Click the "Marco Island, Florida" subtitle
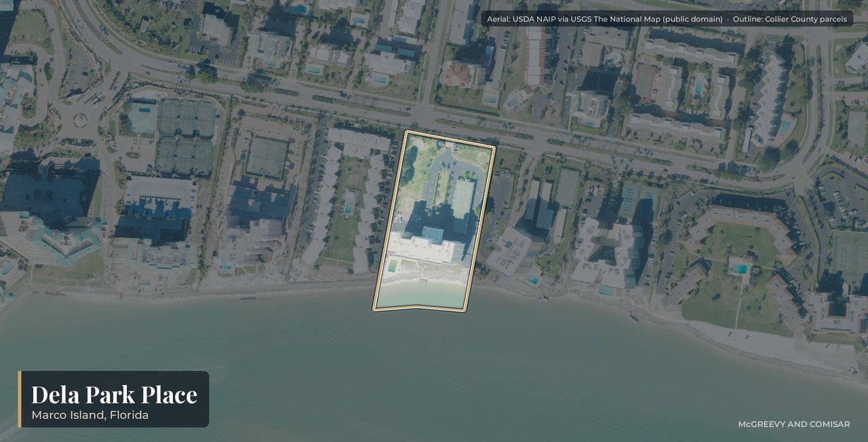The image size is (868, 442). tap(90, 415)
